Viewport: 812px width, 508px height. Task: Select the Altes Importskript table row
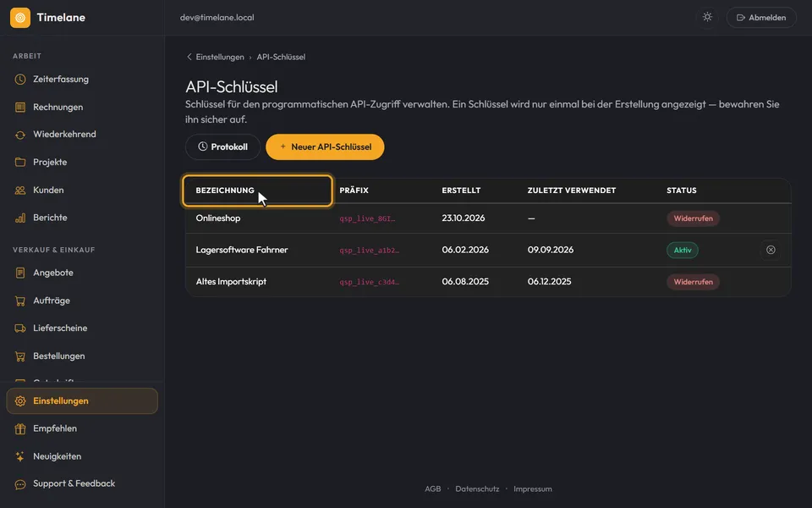[x=488, y=282]
